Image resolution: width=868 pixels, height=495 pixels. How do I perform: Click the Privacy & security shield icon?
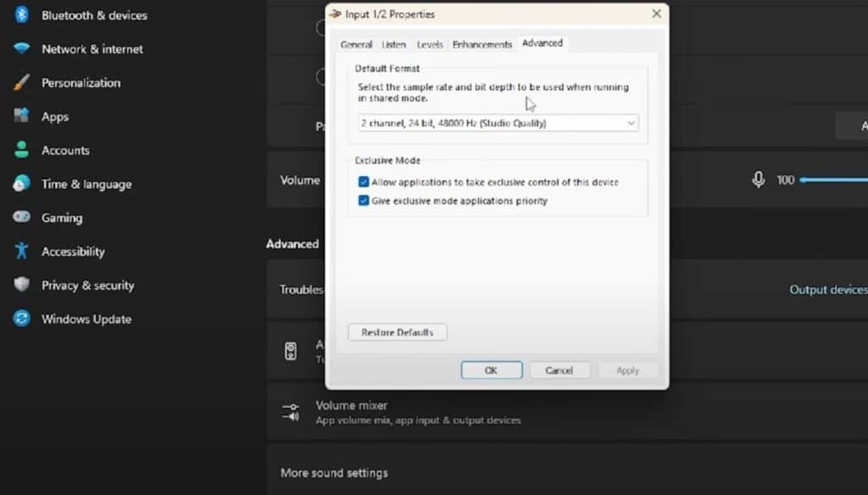point(21,285)
